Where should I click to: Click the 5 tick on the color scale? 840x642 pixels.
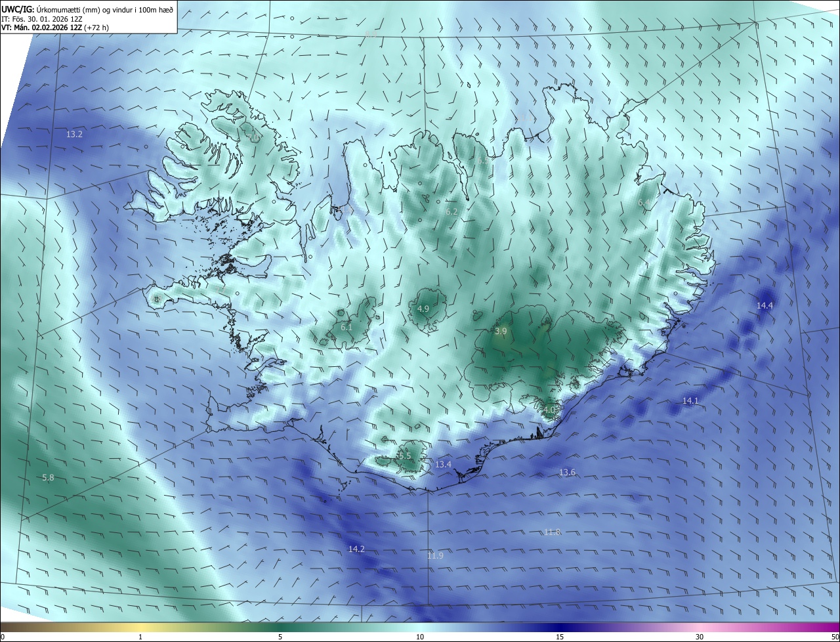(280, 637)
